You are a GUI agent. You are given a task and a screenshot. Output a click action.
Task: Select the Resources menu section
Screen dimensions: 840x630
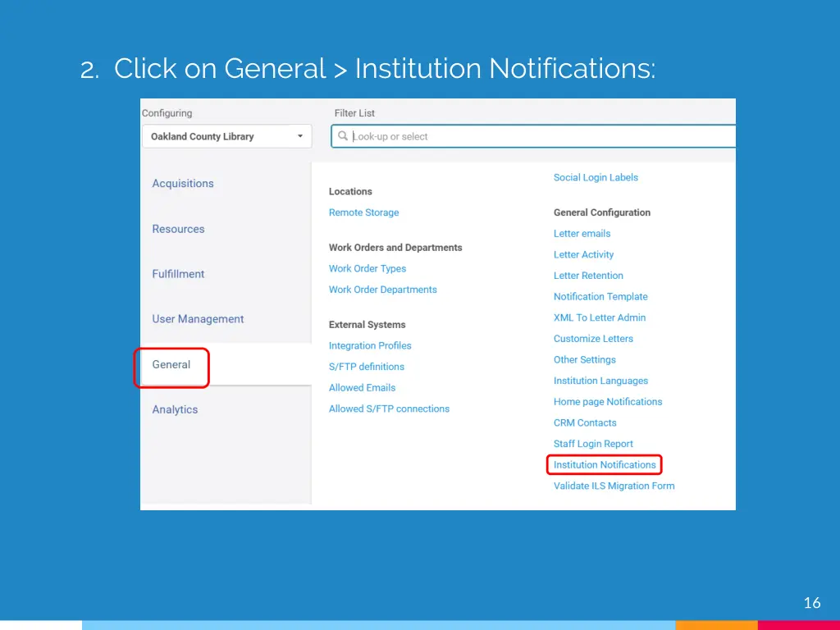coord(178,229)
